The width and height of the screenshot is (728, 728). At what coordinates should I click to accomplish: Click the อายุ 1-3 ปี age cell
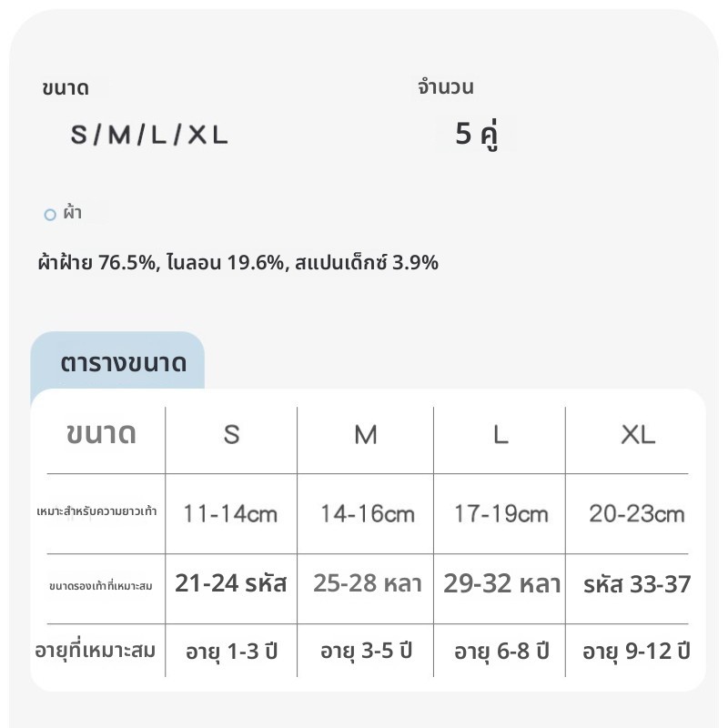tap(232, 652)
